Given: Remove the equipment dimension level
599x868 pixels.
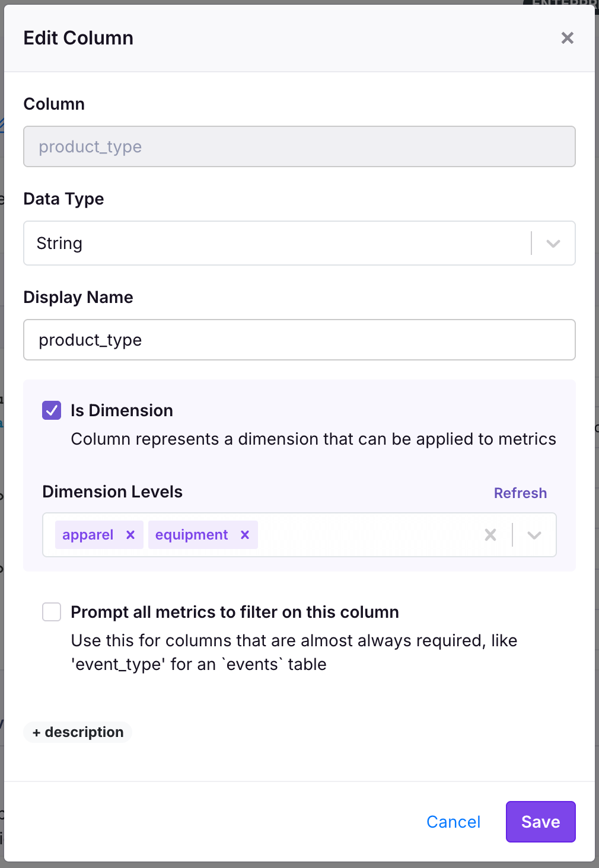Looking at the screenshot, I should click(x=245, y=535).
